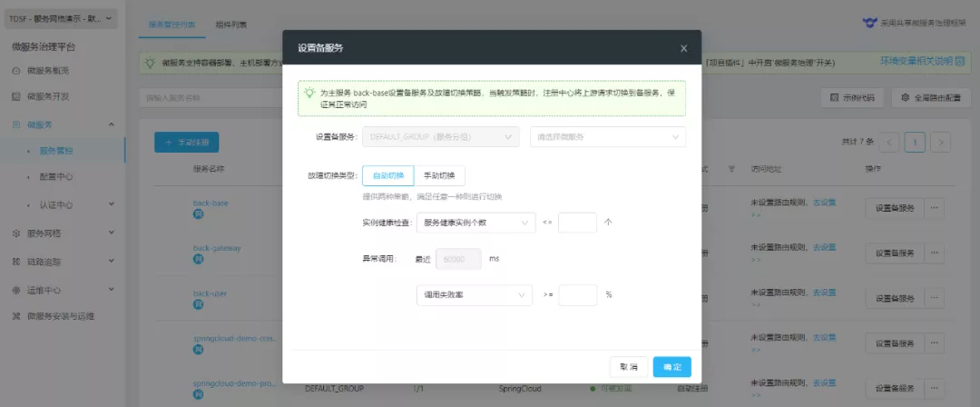Open more actions (…) for springcloud-demo-con.. row
The height and width of the screenshot is (407, 980).
[935, 343]
